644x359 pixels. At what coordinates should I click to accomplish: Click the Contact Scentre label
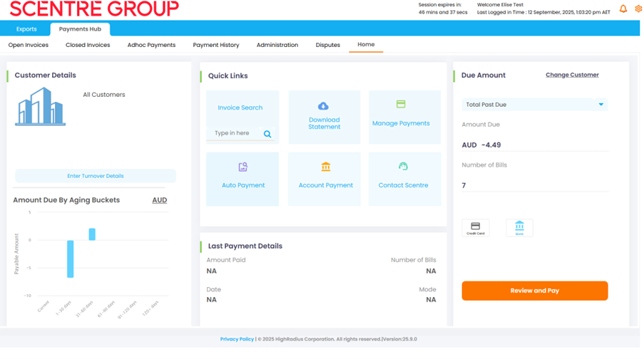pos(404,185)
